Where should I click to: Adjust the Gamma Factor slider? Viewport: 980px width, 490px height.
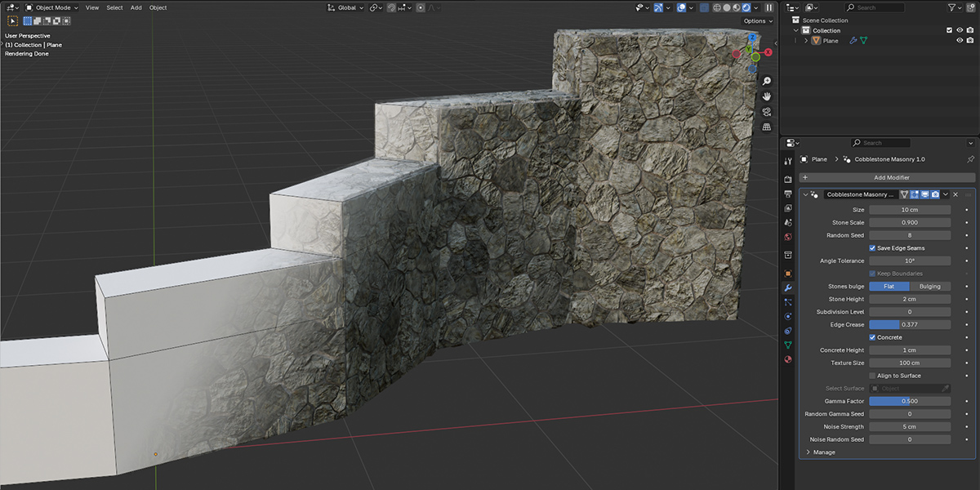click(910, 401)
